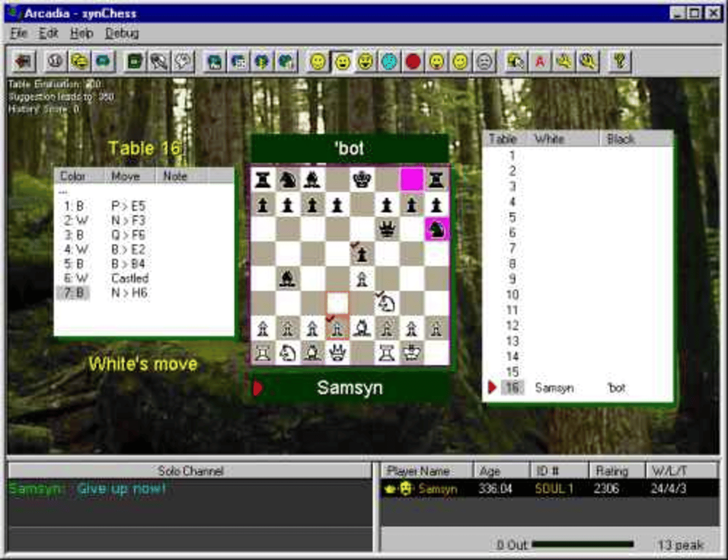728x560 pixels.
Task: Click the teal speech bubble toolbar icon
Action: pyautogui.click(x=103, y=62)
